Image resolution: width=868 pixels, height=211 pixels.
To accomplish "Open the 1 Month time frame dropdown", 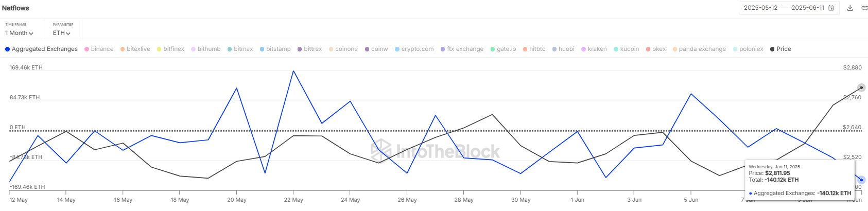I will (19, 33).
